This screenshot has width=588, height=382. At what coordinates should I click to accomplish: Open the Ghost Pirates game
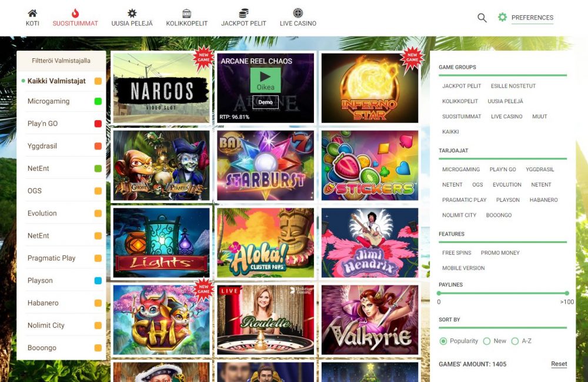click(162, 165)
